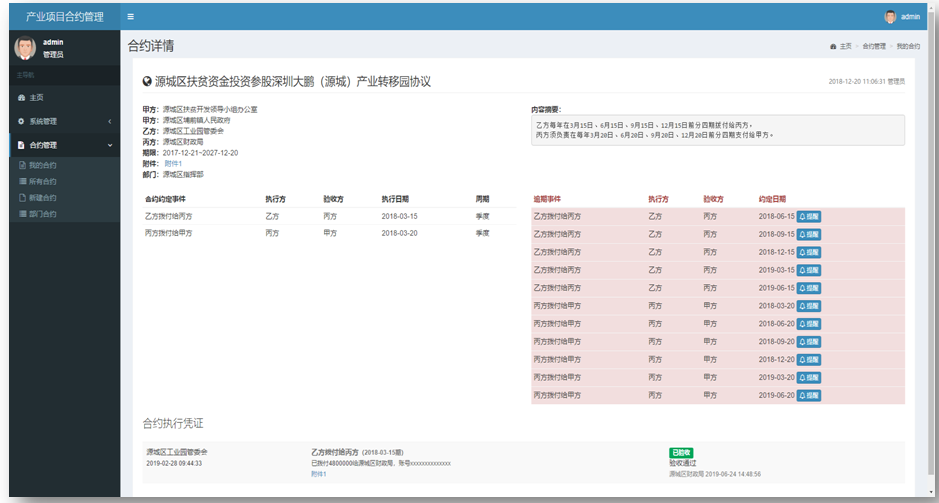Select 新建合约 in sidebar submenu

[41, 197]
